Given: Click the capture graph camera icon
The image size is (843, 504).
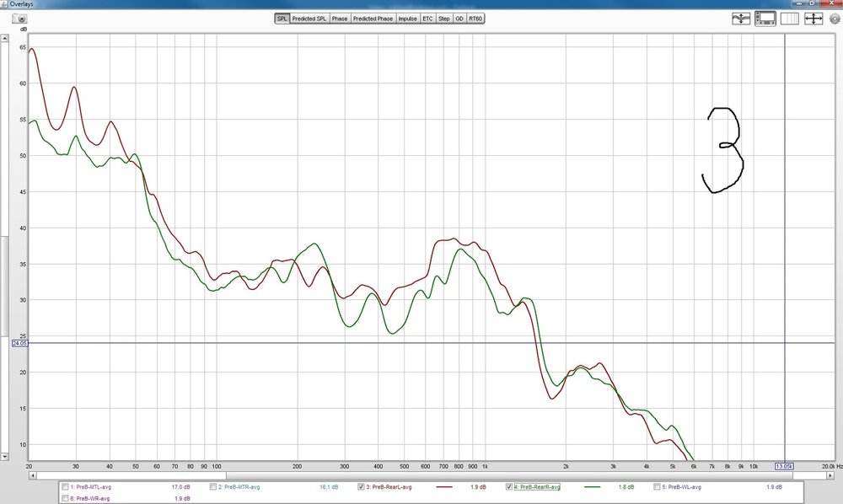Looking at the screenshot, I should [x=20, y=19].
